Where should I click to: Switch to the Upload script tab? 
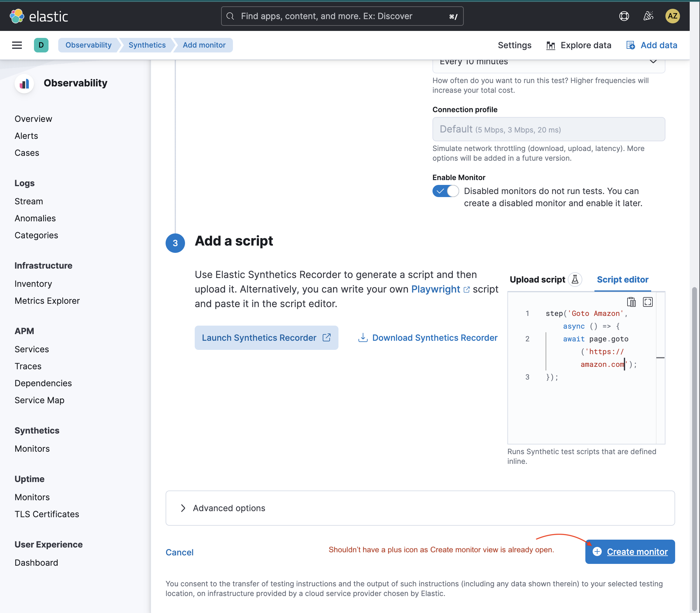tap(537, 280)
